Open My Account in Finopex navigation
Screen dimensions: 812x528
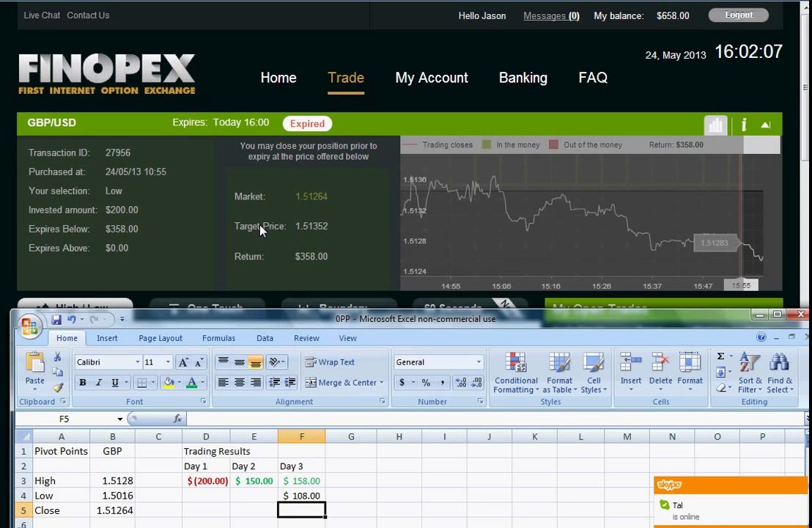point(432,78)
